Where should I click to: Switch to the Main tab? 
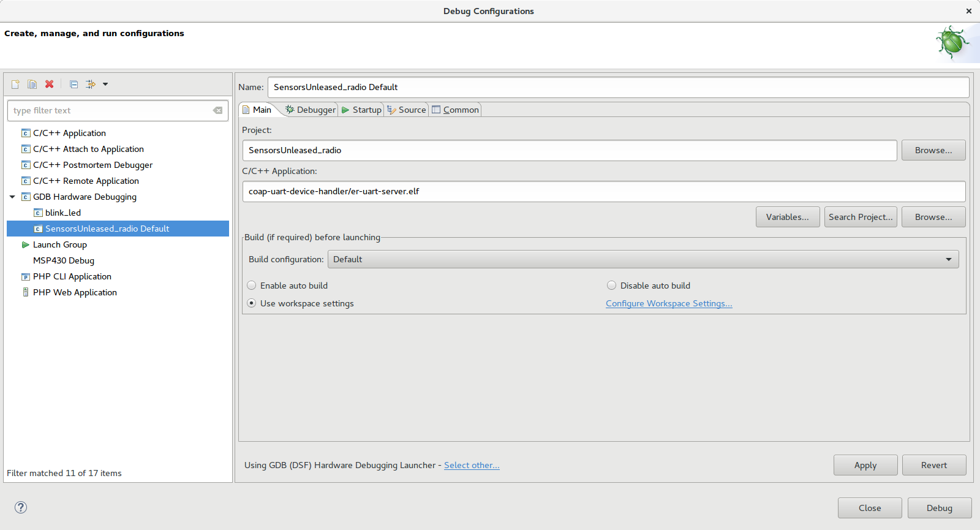click(x=257, y=110)
